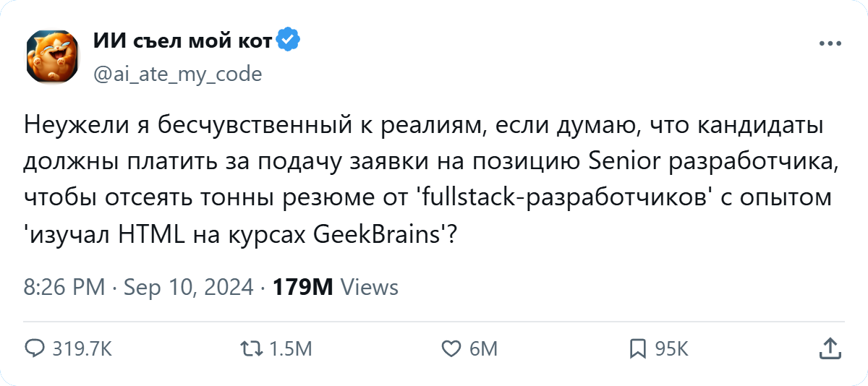
Task: Click the 1.5M repost count
Action: (x=290, y=350)
